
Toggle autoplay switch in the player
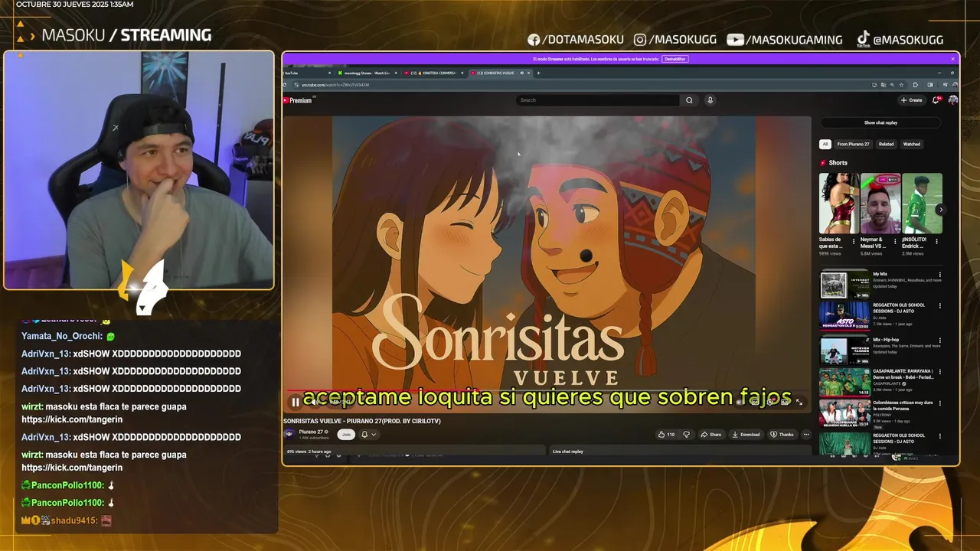[739, 402]
